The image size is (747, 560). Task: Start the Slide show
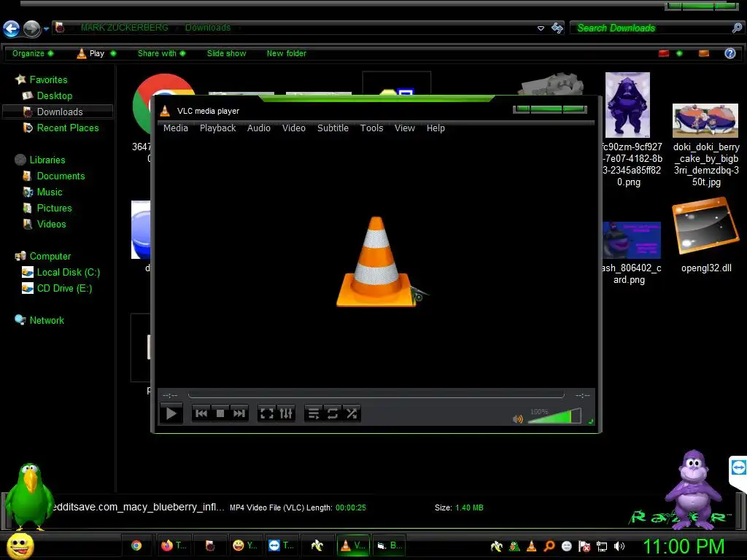point(226,53)
